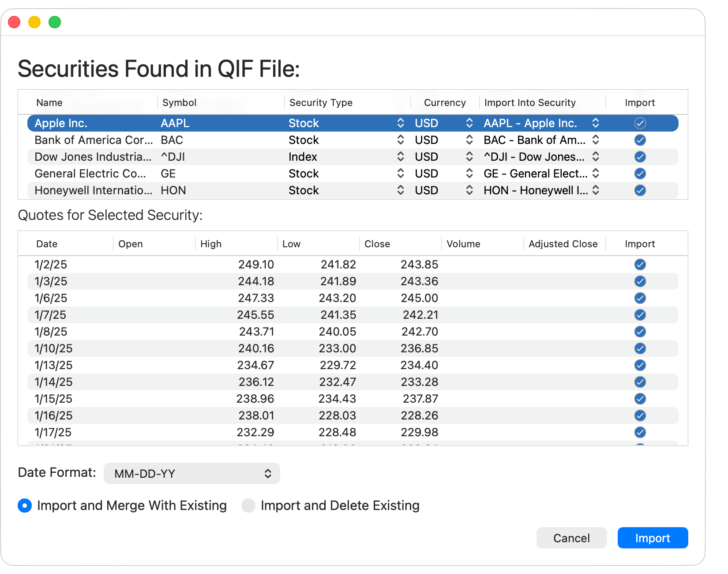Choose Import and Delete Existing option
The width and height of the screenshot is (728, 574).
point(248,506)
